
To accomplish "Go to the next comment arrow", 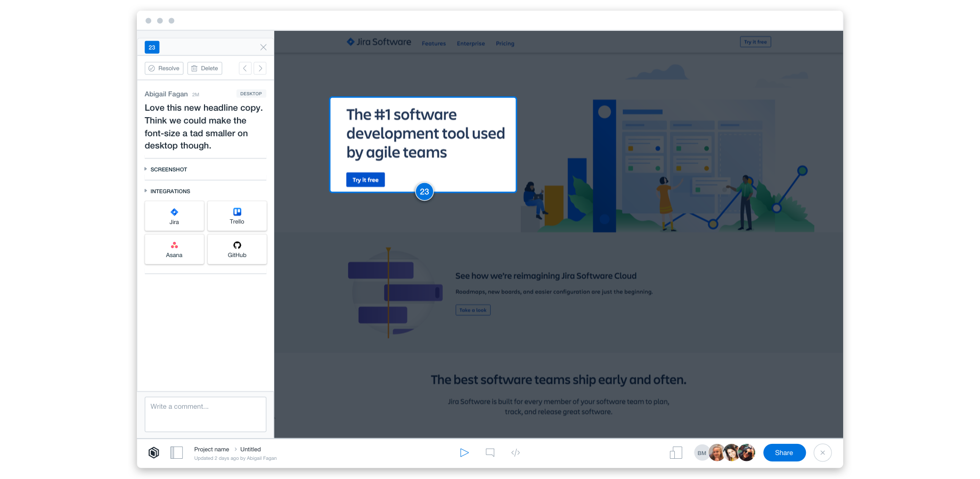I will click(260, 68).
